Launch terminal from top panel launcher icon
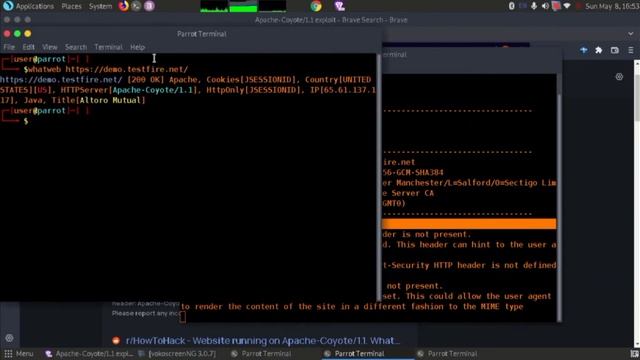Viewport: 640px width, 360px height. pos(136,6)
